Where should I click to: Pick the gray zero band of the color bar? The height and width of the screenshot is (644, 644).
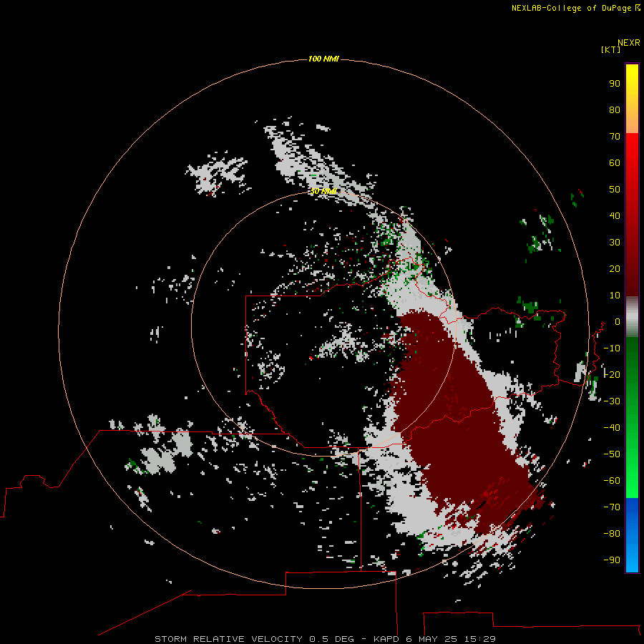(x=632, y=317)
